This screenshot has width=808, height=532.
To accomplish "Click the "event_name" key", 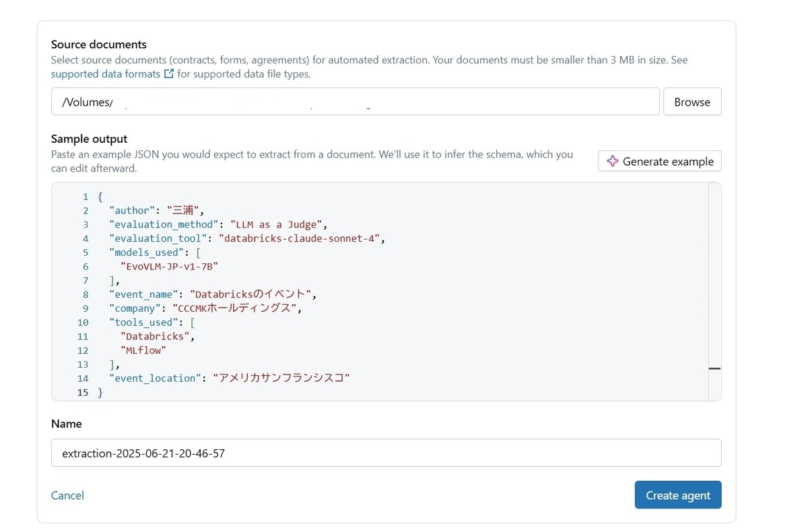I will click(144, 294).
